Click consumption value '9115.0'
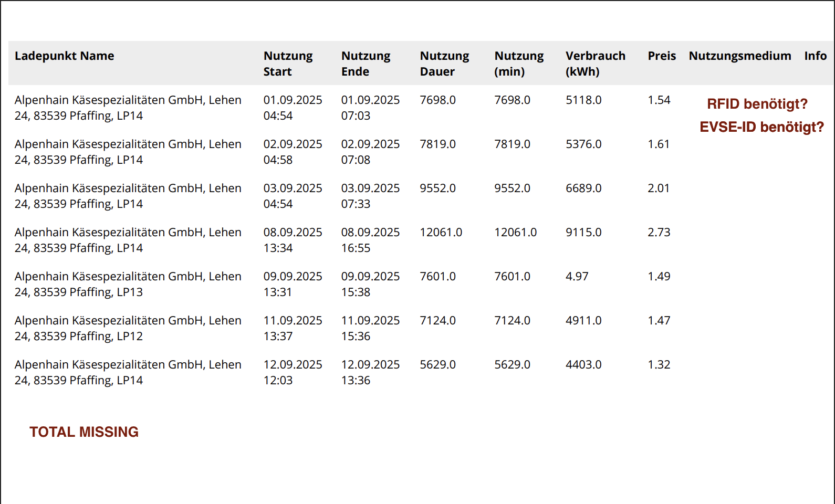Image resolution: width=835 pixels, height=504 pixels. [x=583, y=232]
